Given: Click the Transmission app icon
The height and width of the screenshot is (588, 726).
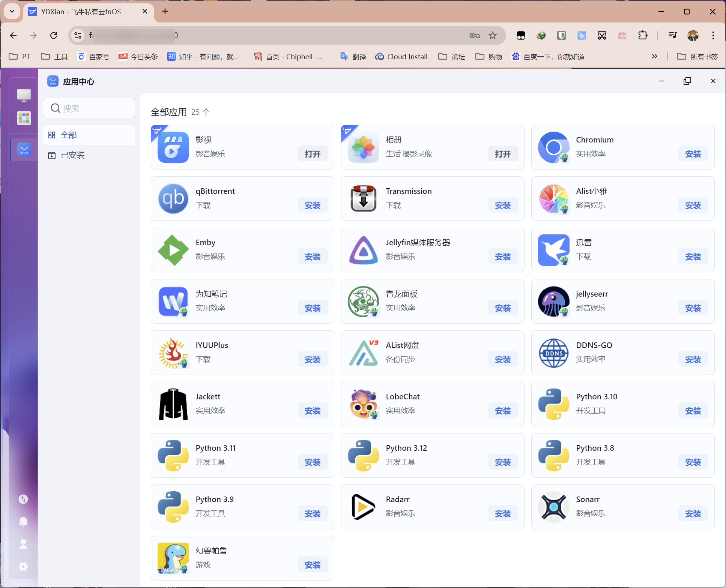Looking at the screenshot, I should (x=363, y=199).
